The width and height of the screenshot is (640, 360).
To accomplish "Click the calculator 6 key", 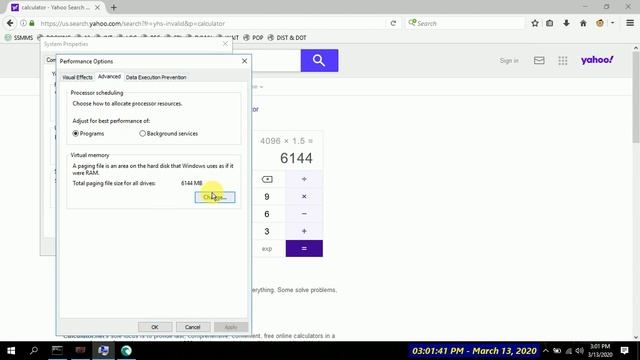I will 267,214.
